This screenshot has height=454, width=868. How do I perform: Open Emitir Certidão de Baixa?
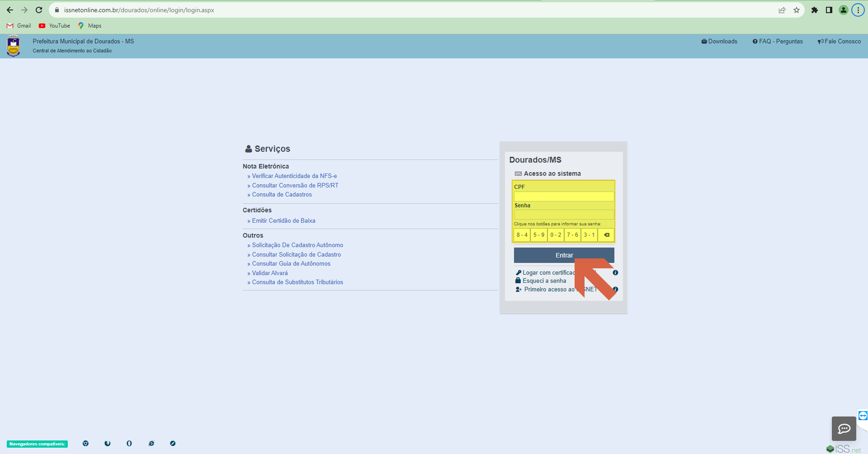(x=284, y=221)
